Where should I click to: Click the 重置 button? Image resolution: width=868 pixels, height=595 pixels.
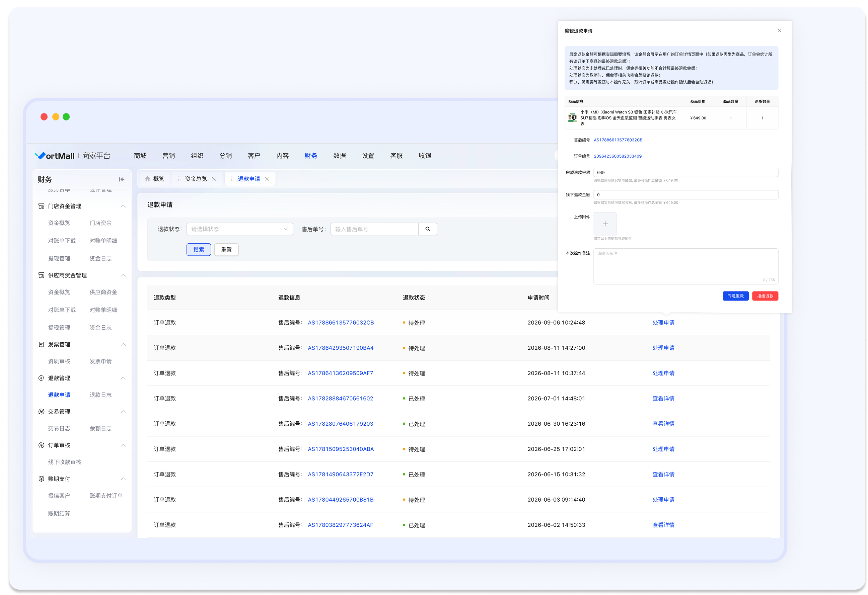(226, 250)
